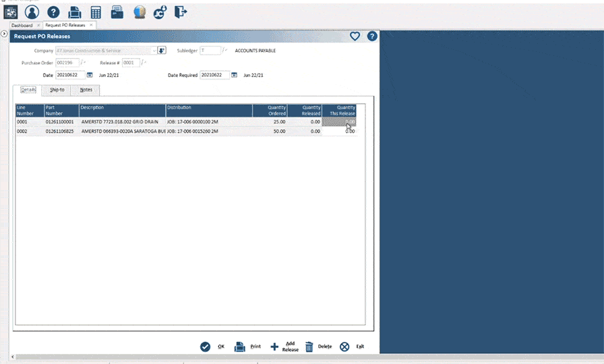Click the printer icon in top toolbar
604x364 pixels.
point(74,12)
